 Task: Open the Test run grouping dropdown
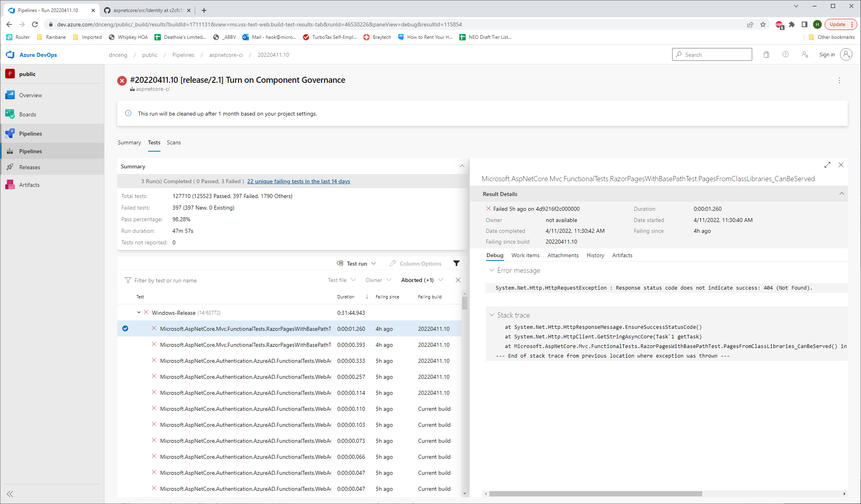click(x=356, y=263)
